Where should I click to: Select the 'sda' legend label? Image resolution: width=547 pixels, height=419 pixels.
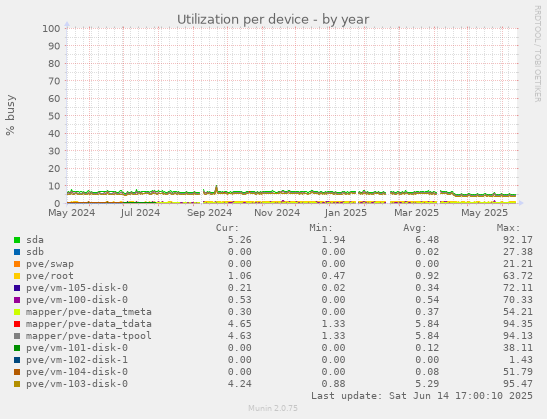coord(35,240)
